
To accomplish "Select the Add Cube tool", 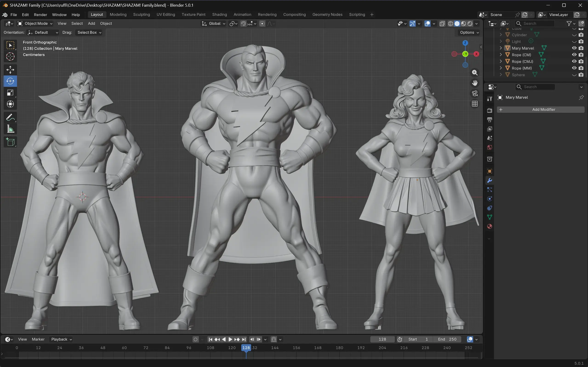I will 10,142.
